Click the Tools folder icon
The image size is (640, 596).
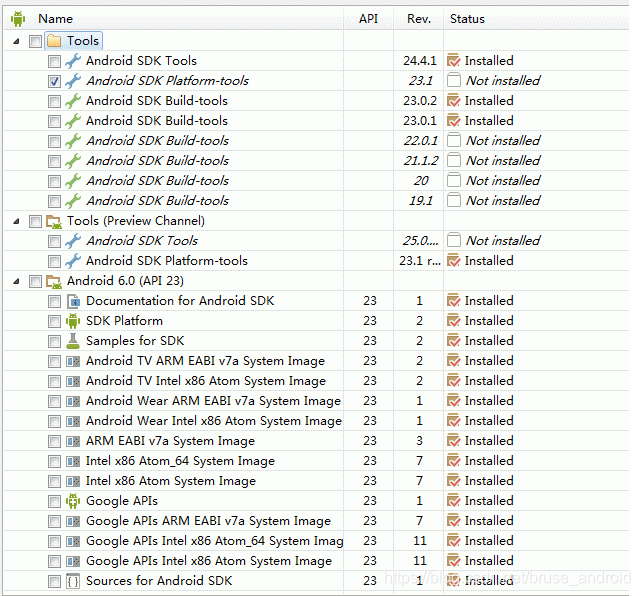54,41
